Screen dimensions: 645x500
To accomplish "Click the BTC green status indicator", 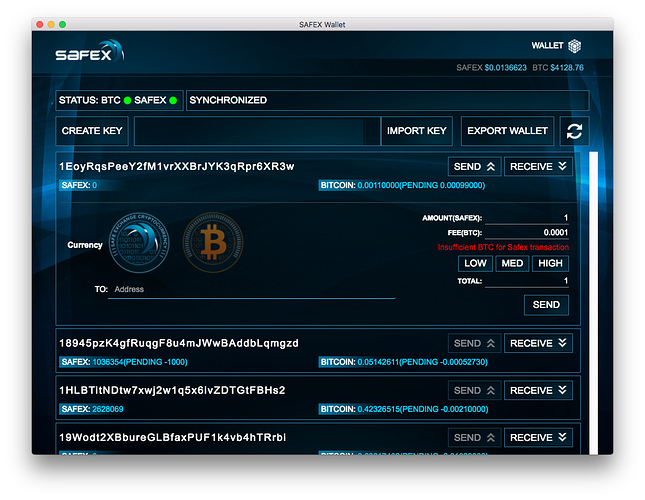I will pos(128,100).
